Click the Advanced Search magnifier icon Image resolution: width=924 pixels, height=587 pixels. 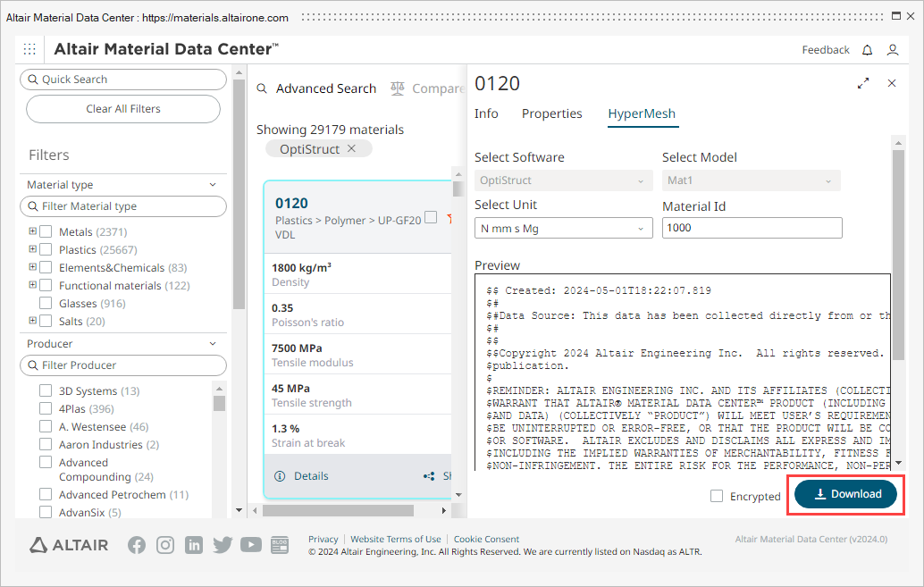tap(262, 88)
